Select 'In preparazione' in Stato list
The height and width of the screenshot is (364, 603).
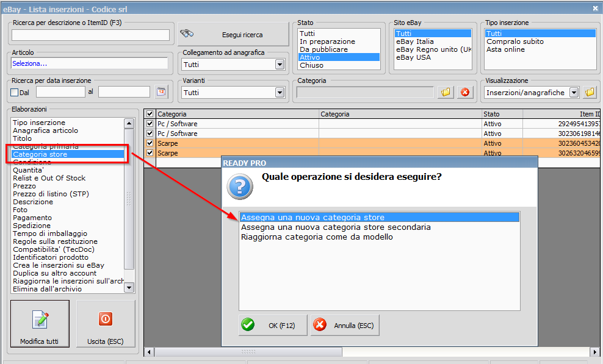tap(339, 41)
